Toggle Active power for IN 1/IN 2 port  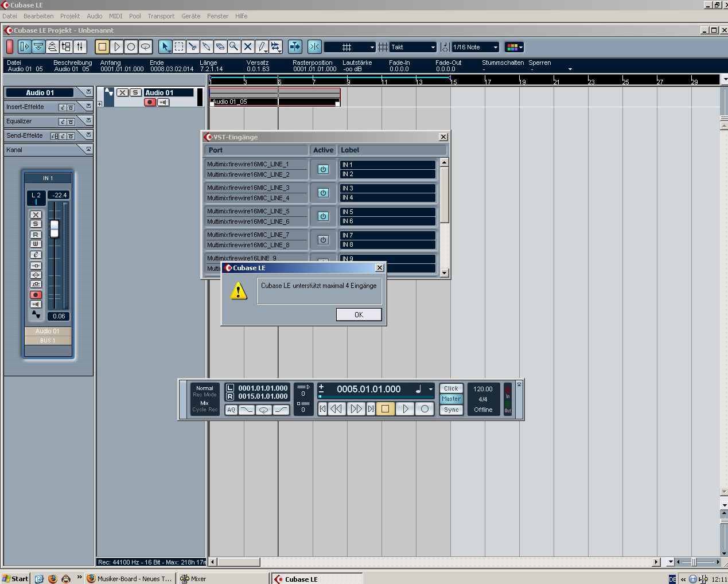coord(323,169)
